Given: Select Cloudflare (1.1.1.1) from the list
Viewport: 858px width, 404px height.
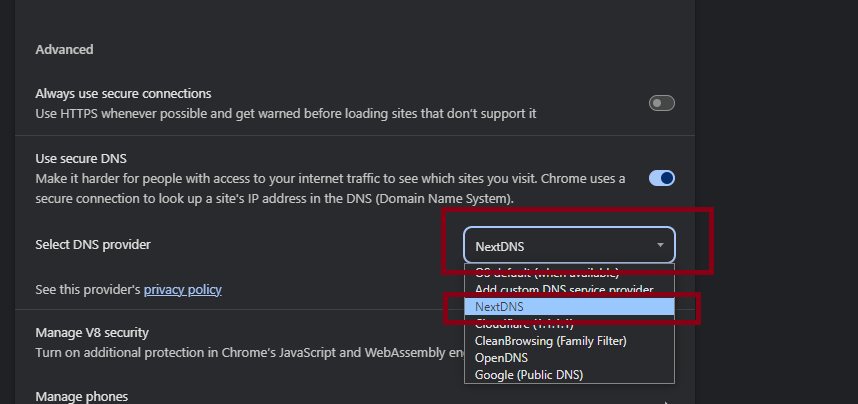Looking at the screenshot, I should click(x=524, y=323).
